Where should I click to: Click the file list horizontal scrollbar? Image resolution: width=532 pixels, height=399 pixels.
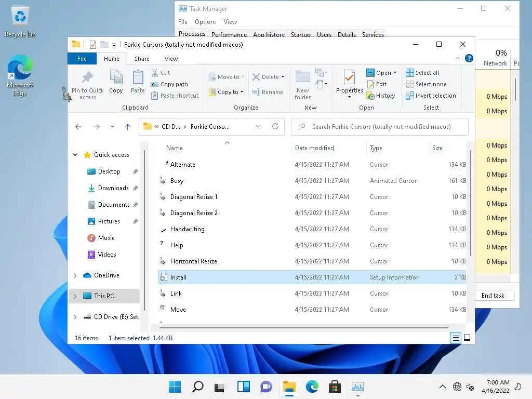[303, 328]
